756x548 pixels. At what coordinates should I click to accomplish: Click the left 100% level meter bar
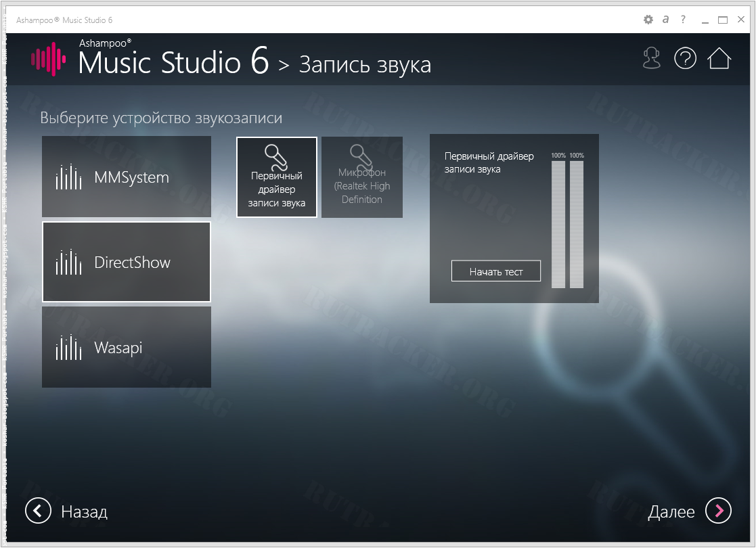[x=558, y=224]
